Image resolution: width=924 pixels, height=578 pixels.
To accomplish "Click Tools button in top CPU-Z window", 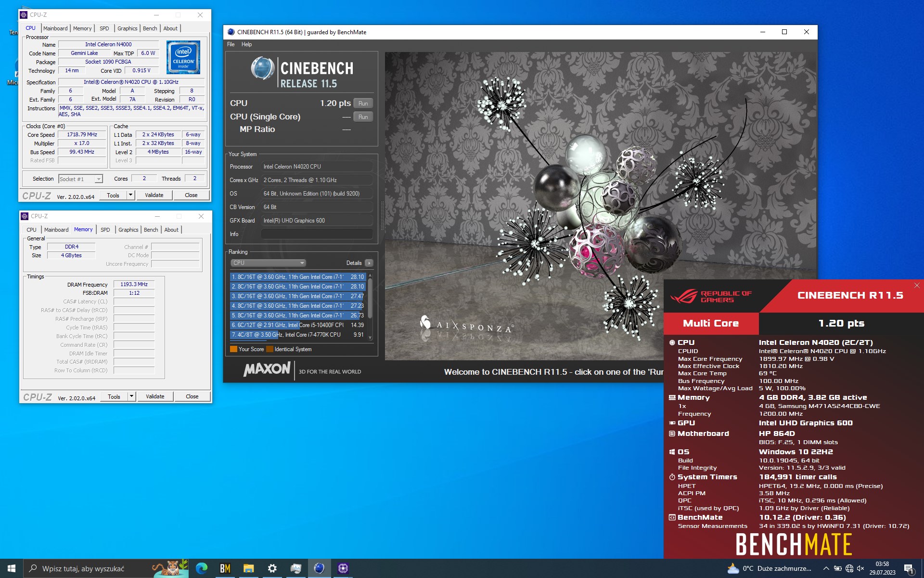I will coord(113,195).
